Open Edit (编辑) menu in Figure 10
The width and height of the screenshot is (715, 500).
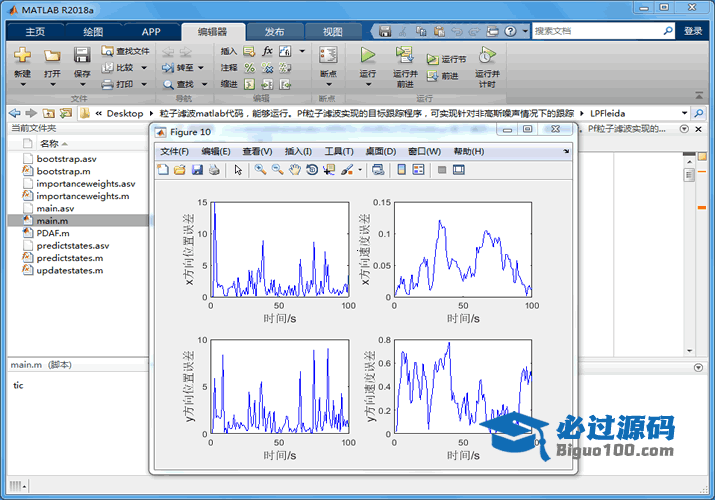coord(216,151)
